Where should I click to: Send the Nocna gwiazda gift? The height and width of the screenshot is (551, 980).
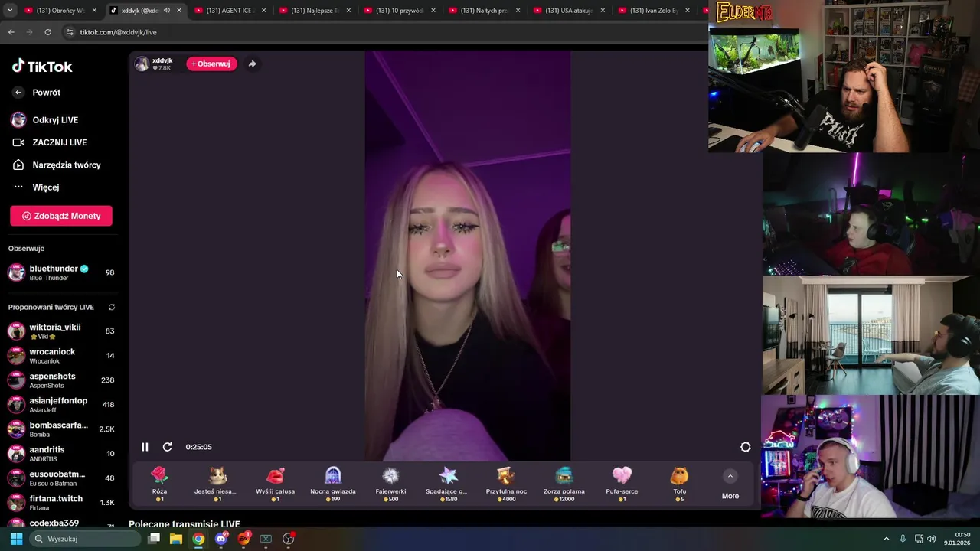(333, 484)
